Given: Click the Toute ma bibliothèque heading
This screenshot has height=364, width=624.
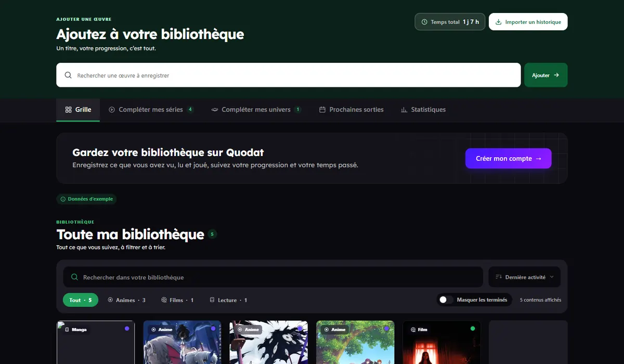Looking at the screenshot, I should 130,235.
